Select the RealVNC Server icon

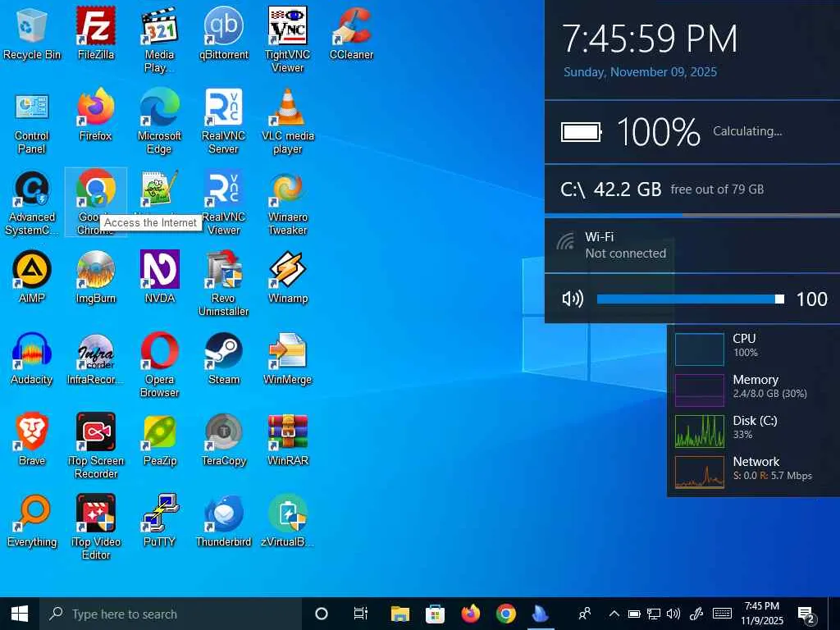click(223, 121)
